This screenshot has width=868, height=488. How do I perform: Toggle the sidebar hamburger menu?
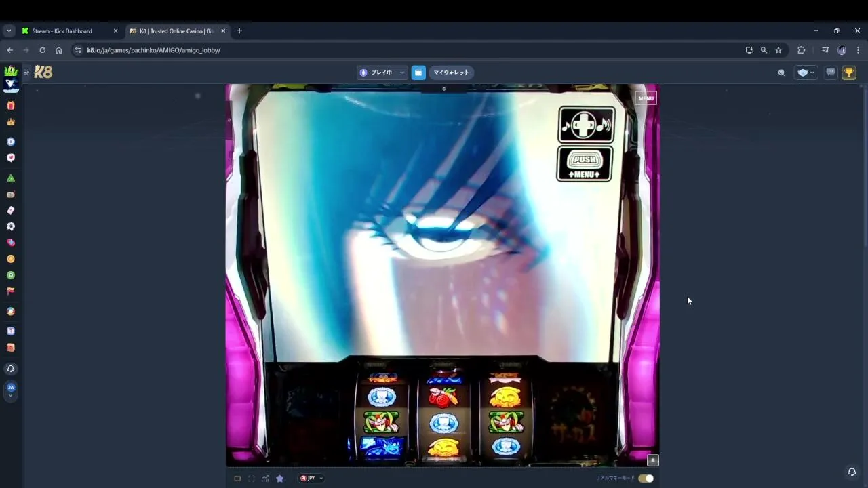26,72
